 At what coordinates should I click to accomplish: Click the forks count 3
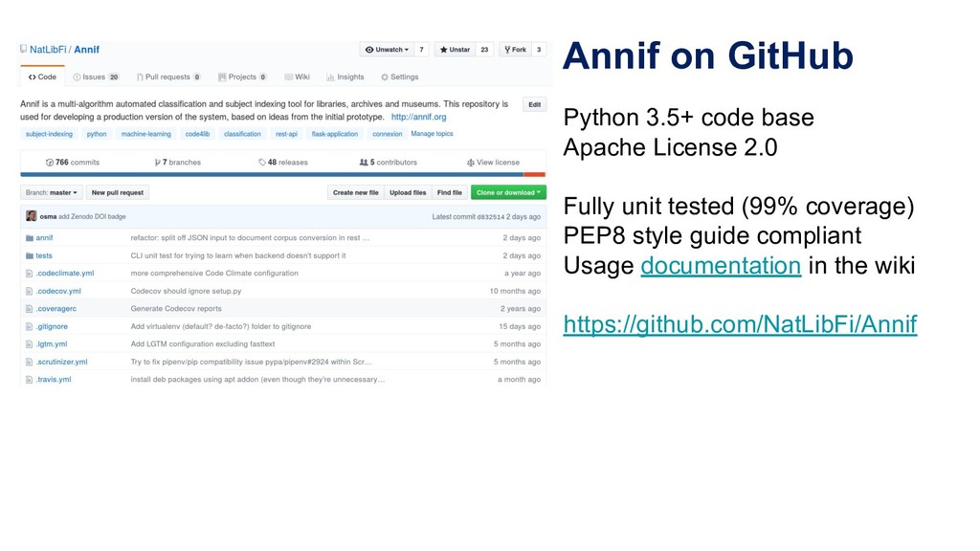(539, 50)
